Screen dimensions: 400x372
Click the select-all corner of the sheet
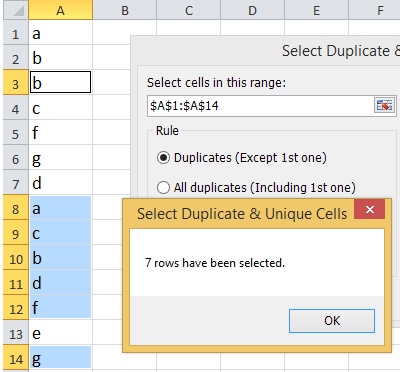click(x=16, y=10)
